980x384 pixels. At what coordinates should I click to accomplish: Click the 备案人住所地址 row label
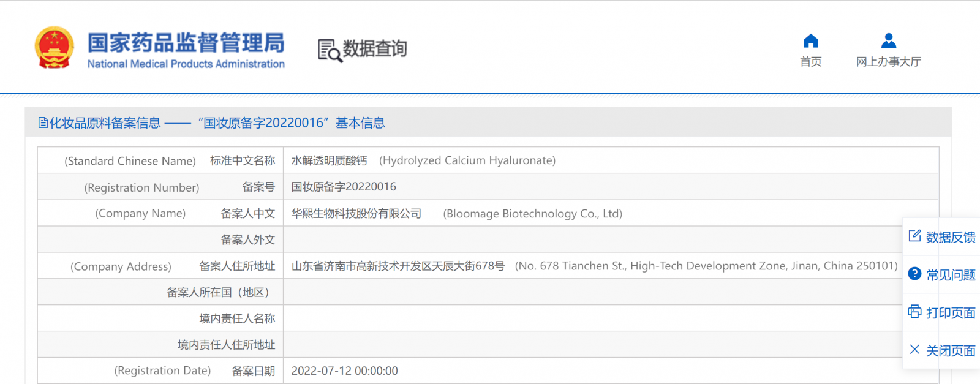pos(237,266)
